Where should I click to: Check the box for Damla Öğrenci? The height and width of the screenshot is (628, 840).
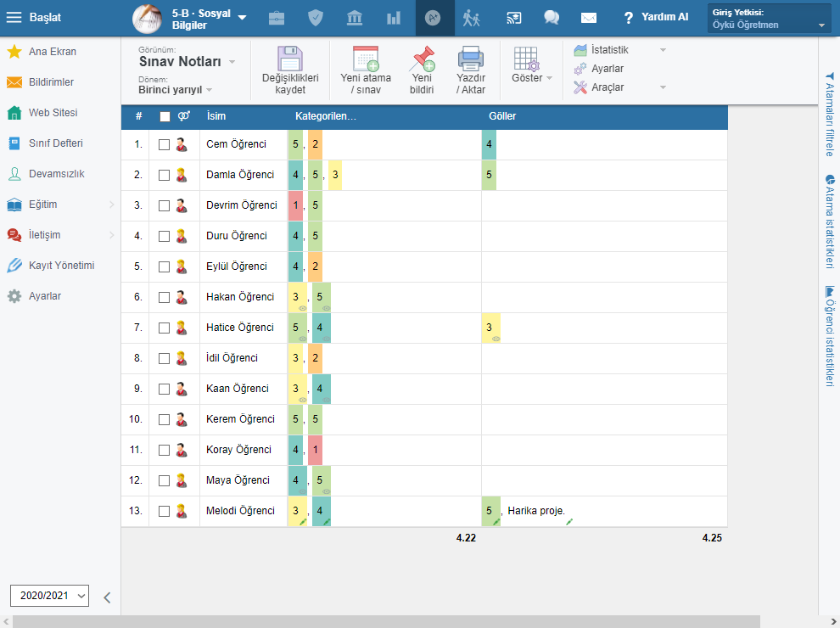(165, 175)
